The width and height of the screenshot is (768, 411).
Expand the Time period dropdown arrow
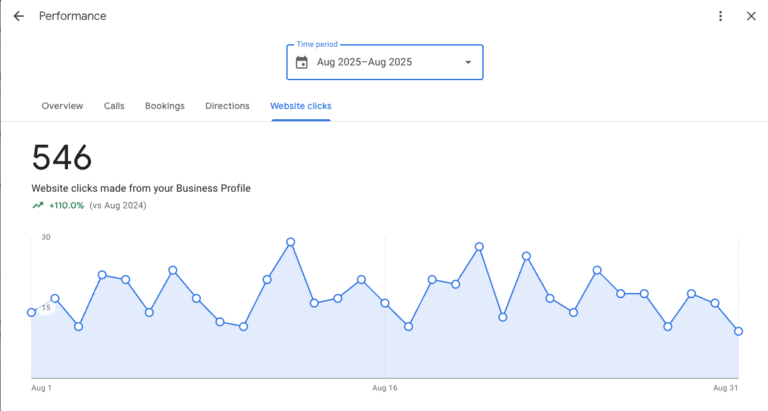467,63
